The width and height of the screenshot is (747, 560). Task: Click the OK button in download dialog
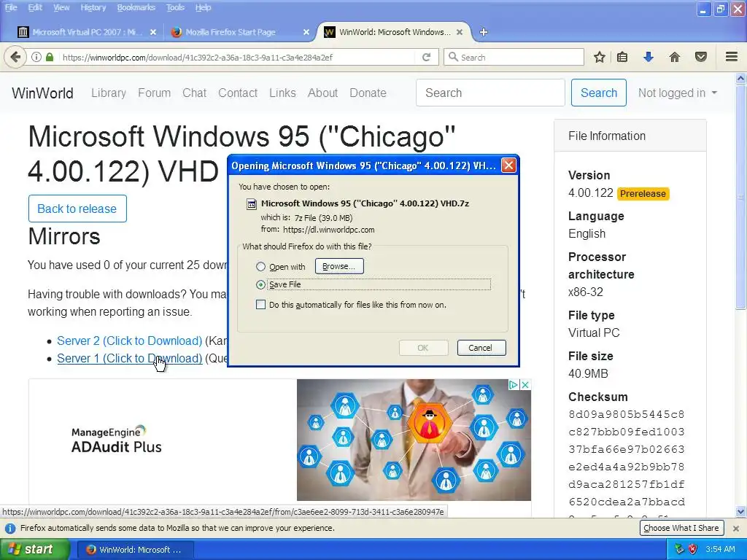pos(423,348)
